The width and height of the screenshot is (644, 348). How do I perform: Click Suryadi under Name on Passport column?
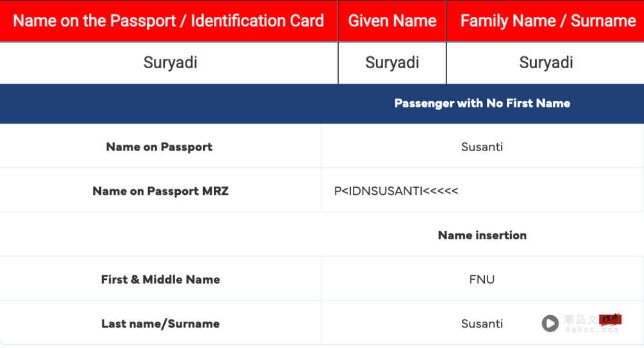tap(170, 63)
